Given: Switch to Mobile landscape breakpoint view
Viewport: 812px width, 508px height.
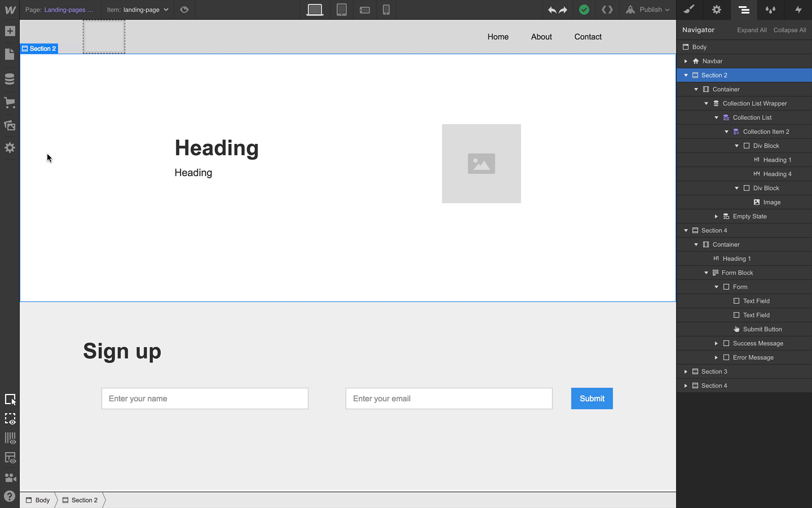Looking at the screenshot, I should (365, 10).
